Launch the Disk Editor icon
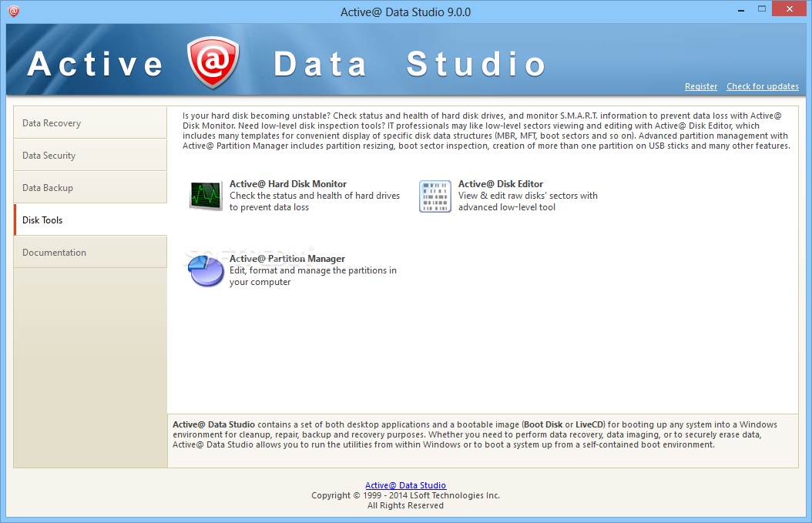Image resolution: width=812 pixels, height=523 pixels. pyautogui.click(x=435, y=196)
